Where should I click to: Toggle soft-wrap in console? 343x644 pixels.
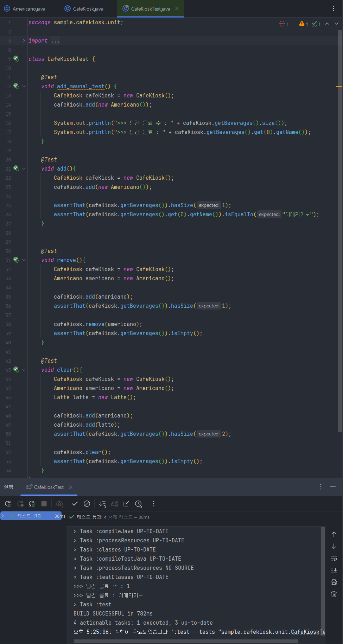click(334, 558)
